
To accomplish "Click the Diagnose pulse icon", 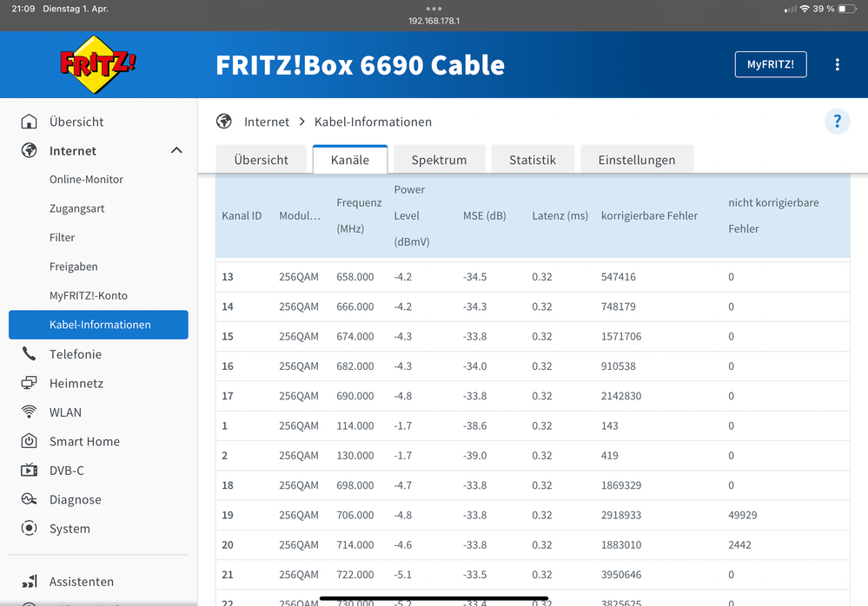I will pos(29,499).
